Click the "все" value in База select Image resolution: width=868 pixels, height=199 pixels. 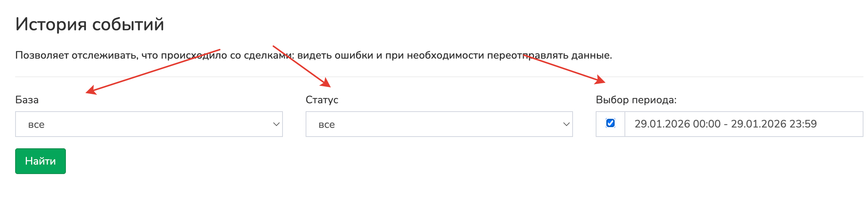tap(36, 124)
